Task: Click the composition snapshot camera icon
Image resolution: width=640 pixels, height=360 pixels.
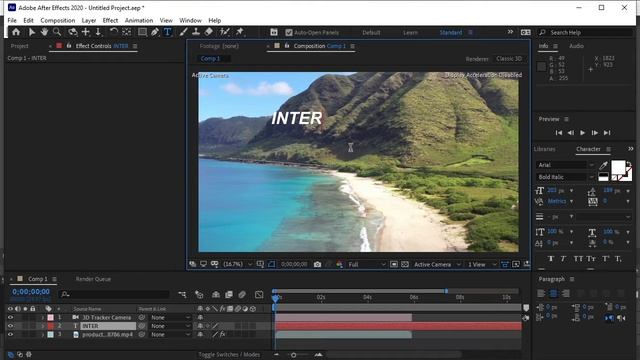Action: (317, 264)
